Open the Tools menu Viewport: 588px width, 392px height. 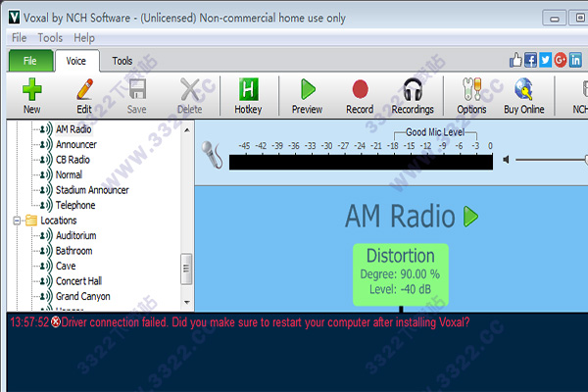tap(50, 38)
